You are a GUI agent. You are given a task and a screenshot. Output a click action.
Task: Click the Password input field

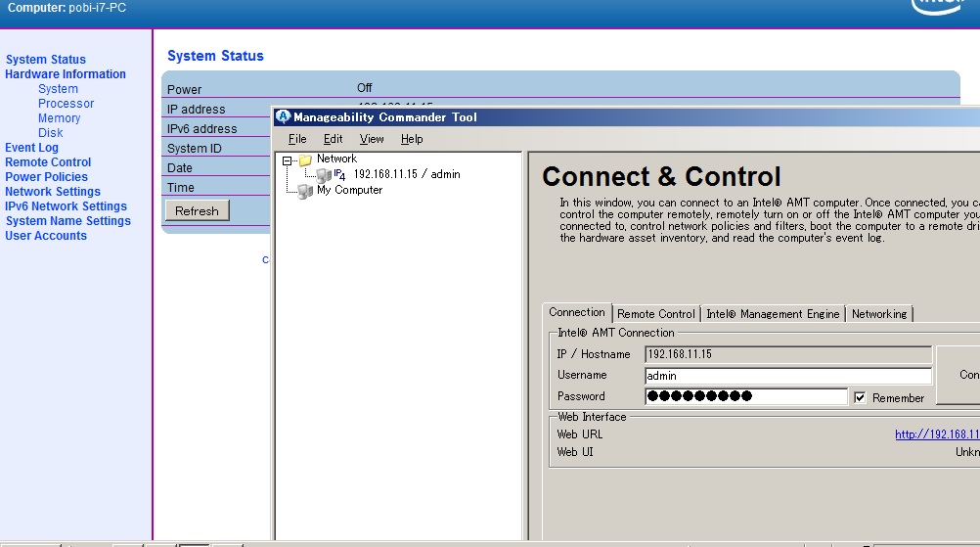coord(746,396)
